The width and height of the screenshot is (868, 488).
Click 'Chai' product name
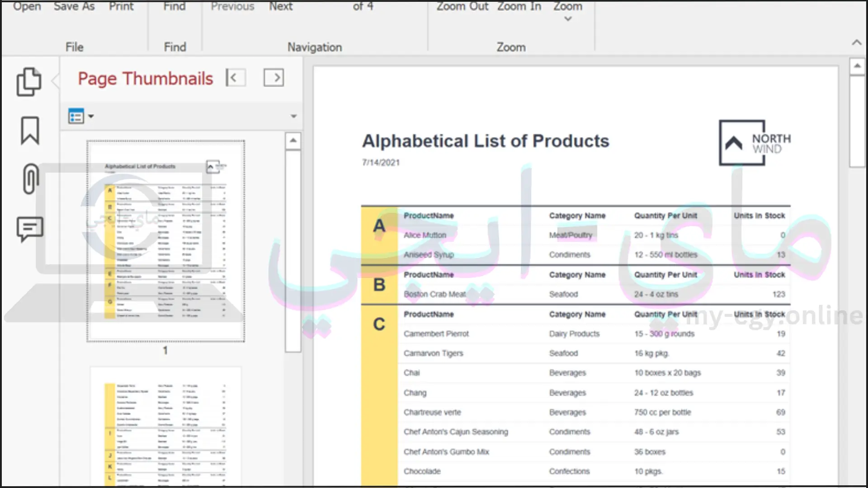(411, 373)
